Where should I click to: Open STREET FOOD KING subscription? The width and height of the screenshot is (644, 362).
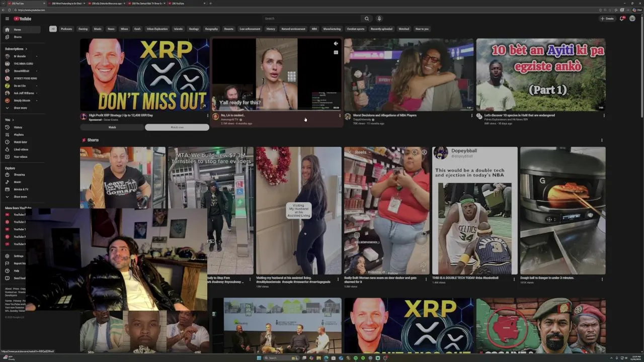coord(21,78)
